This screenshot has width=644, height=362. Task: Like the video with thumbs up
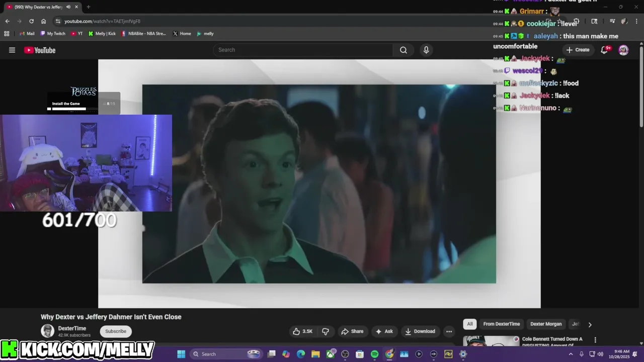302,331
